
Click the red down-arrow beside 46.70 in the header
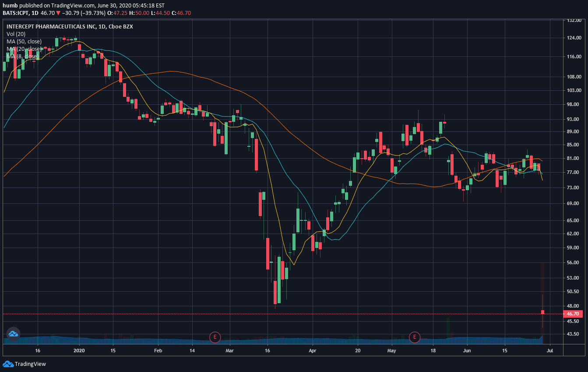[x=58, y=13]
